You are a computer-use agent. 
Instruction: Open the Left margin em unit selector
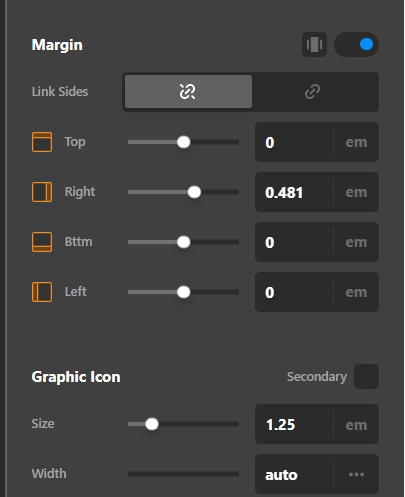356,292
